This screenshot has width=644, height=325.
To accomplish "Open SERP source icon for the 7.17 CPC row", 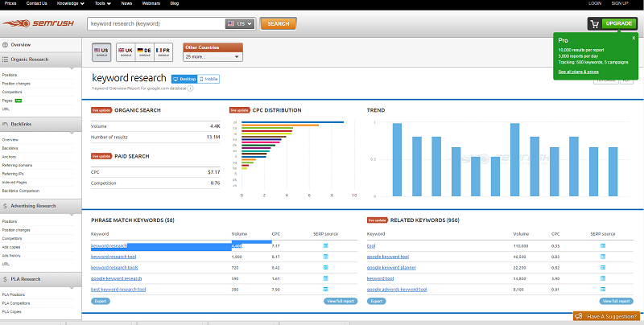I will click(x=326, y=246).
